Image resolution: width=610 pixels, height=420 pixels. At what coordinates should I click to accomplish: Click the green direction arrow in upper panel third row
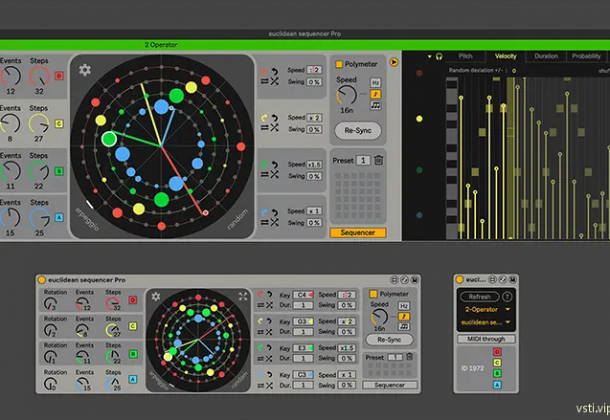point(264,165)
